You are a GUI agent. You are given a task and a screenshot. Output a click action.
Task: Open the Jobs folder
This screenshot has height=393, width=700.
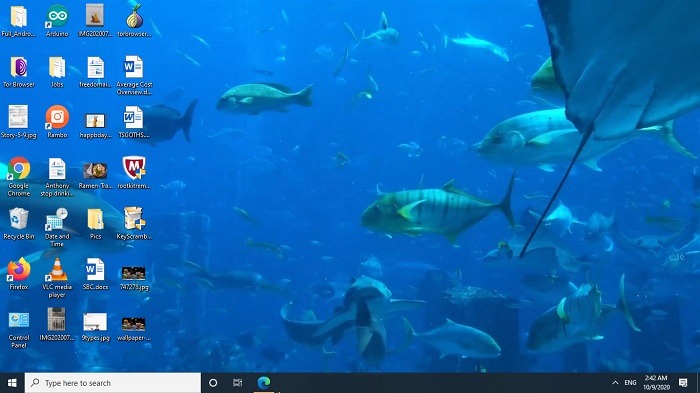click(57, 68)
